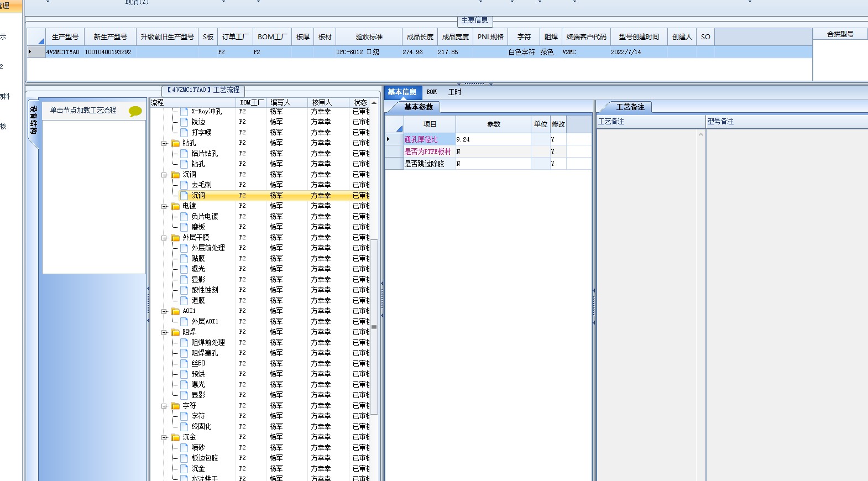This screenshot has height=481, width=868.
Task: Click the 酸性蚀刻 page icon
Action: tap(184, 290)
